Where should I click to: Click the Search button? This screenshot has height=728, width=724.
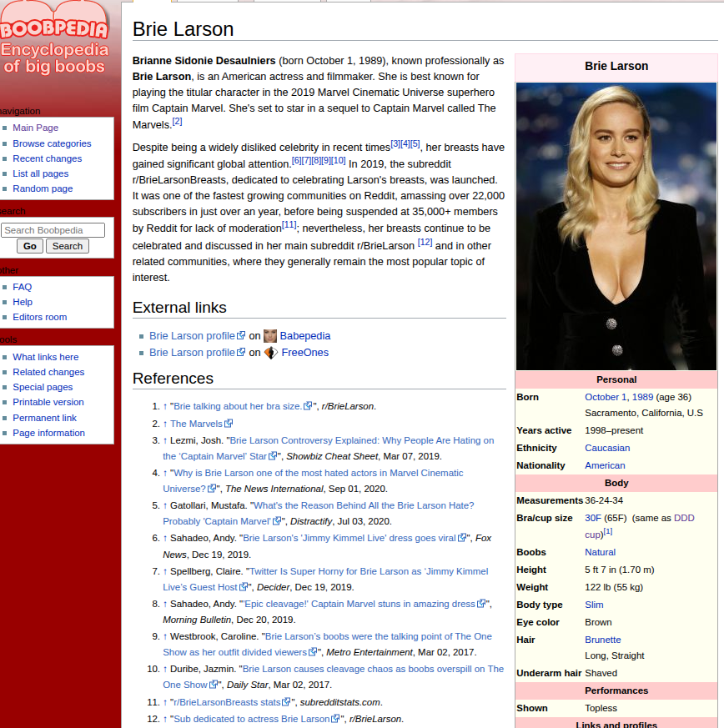[68, 246]
